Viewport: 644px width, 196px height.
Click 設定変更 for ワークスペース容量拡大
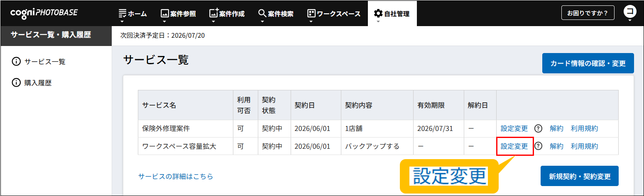pos(514,146)
